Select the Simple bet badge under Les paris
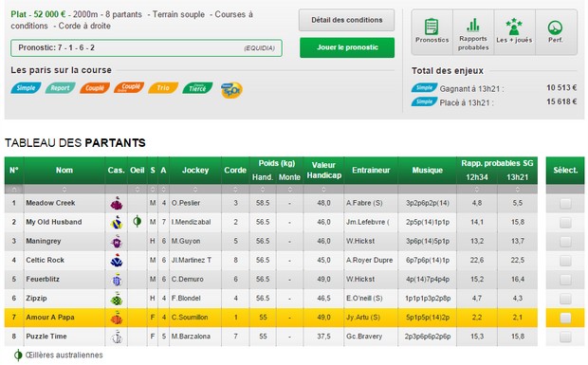This screenshot has height=365, width=588. coord(26,88)
